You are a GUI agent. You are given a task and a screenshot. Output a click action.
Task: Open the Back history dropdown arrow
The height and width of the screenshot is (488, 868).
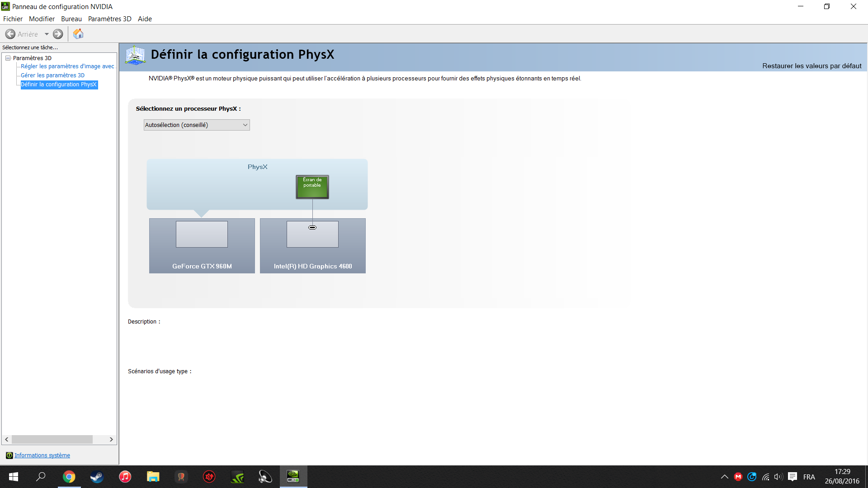[47, 34]
